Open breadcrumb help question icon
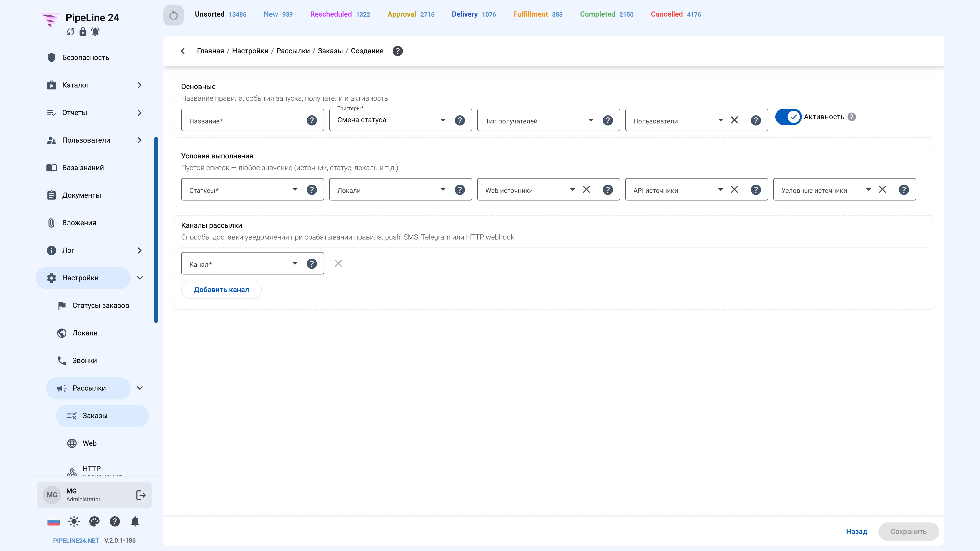This screenshot has width=980, height=551. (x=398, y=51)
